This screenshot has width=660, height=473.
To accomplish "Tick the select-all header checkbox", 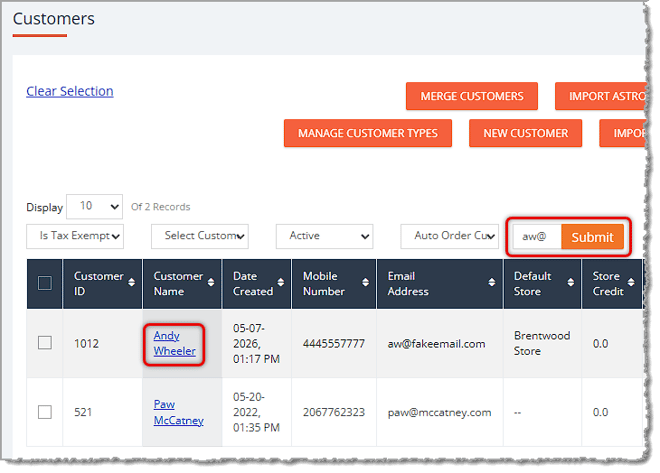I will [45, 283].
